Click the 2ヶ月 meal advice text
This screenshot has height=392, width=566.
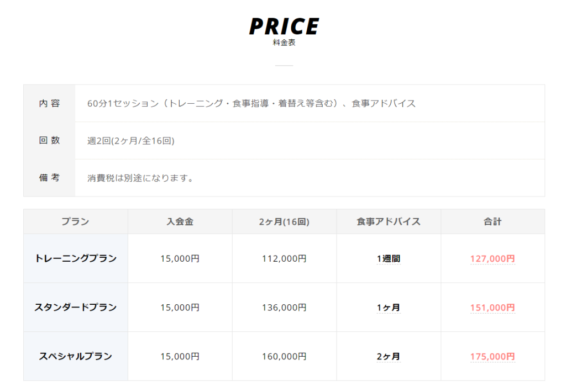(x=389, y=357)
